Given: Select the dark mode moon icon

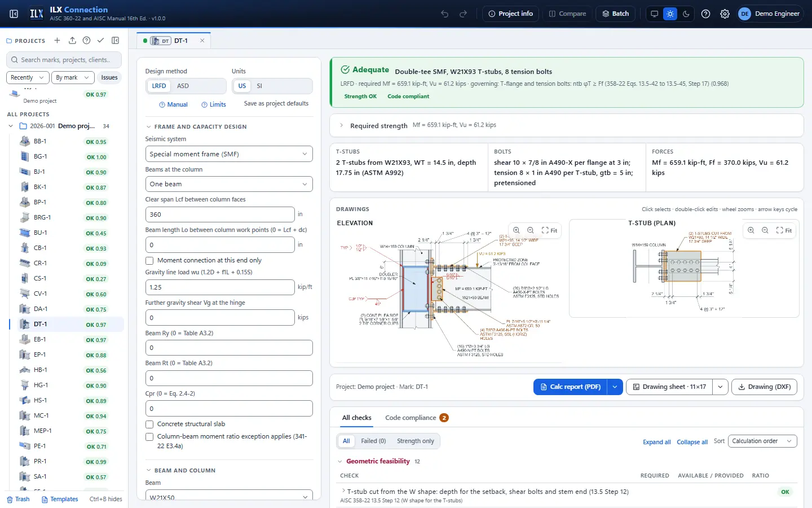Looking at the screenshot, I should tap(686, 14).
